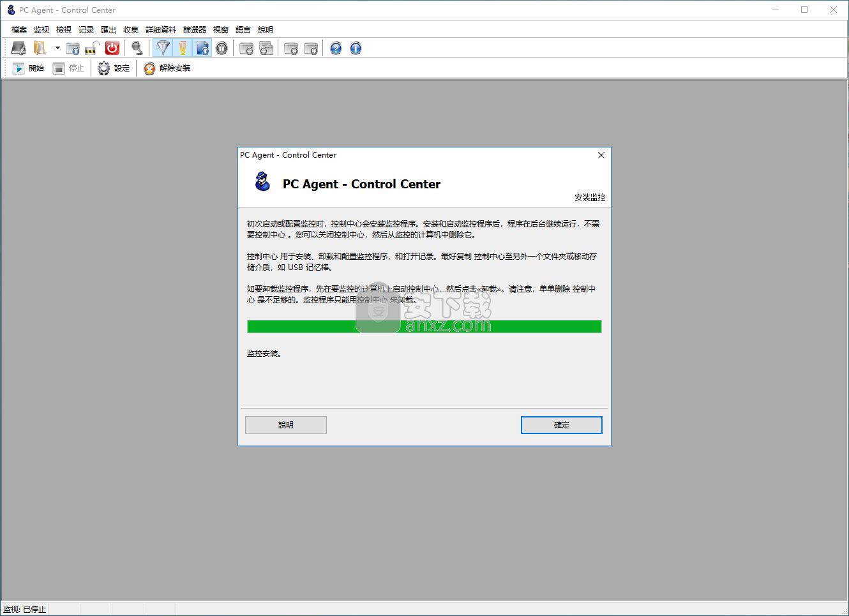The image size is (849, 616).
Task: Open the 詳細資料 menu
Action: coord(161,30)
